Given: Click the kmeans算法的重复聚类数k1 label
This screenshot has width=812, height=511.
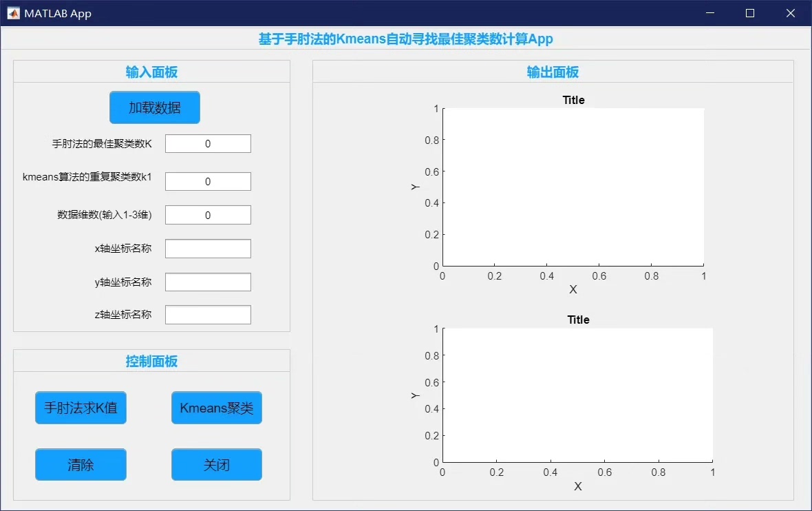Looking at the screenshot, I should (x=87, y=177).
